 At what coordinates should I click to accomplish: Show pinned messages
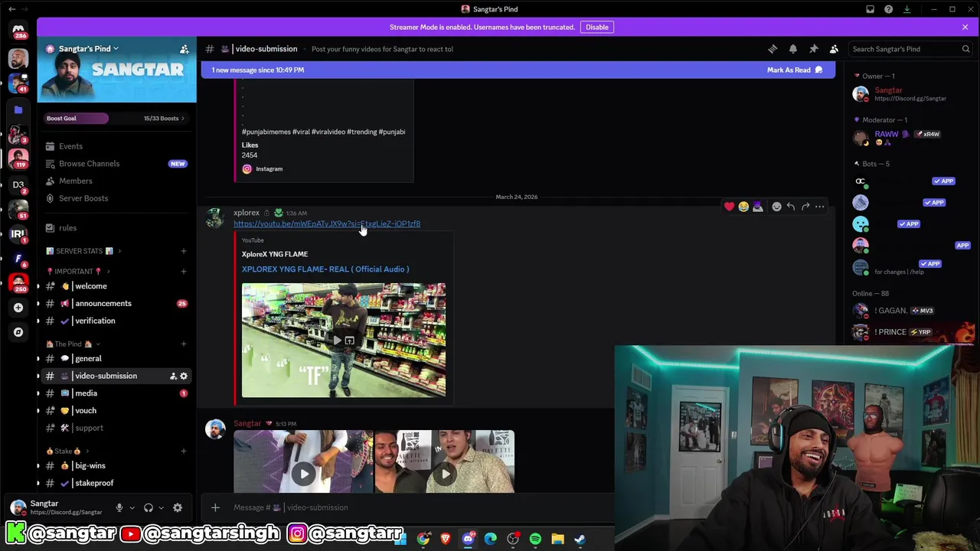point(814,49)
